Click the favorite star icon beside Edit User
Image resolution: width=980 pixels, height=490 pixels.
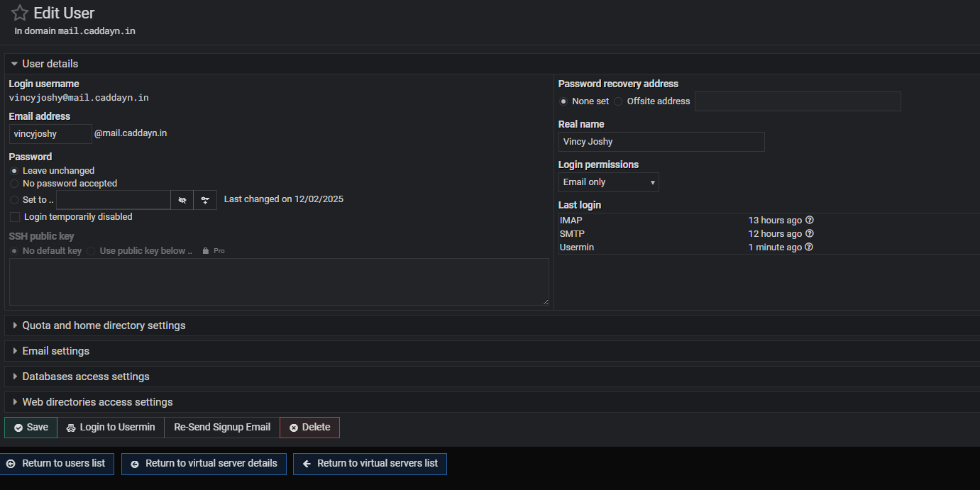(20, 13)
